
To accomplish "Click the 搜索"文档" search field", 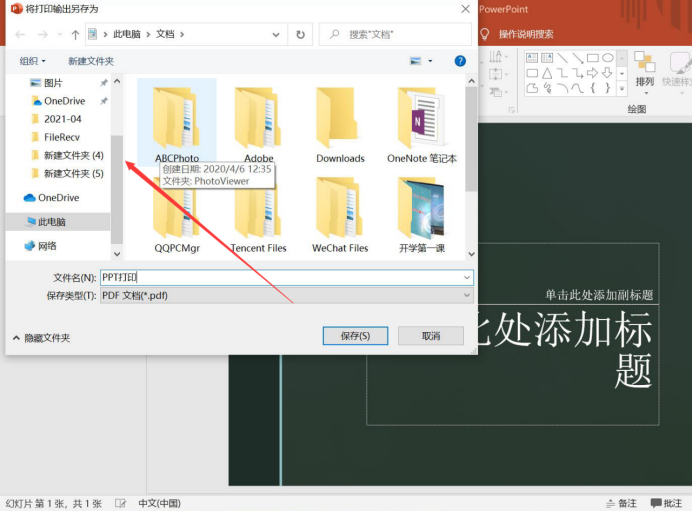I will 395,34.
